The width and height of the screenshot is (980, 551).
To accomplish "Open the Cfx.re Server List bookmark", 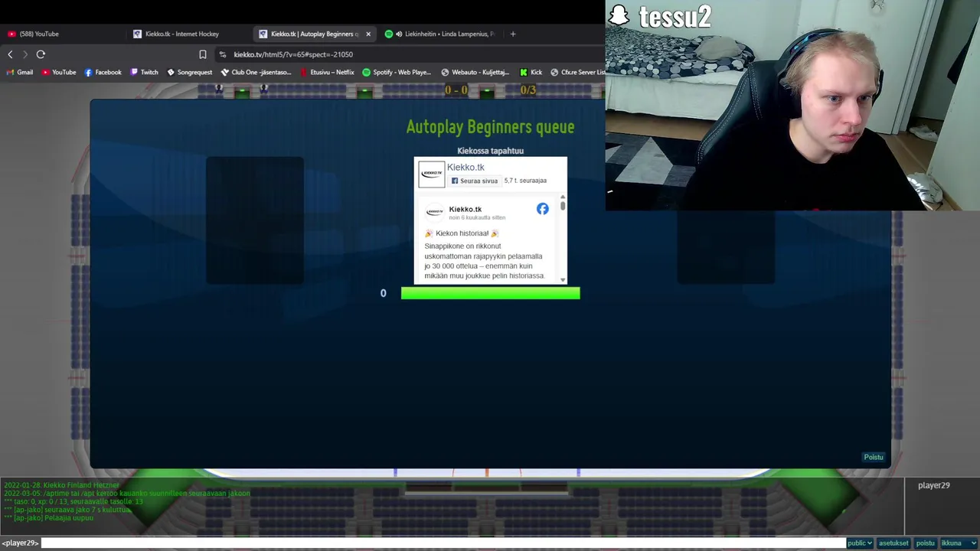I will 578,72.
